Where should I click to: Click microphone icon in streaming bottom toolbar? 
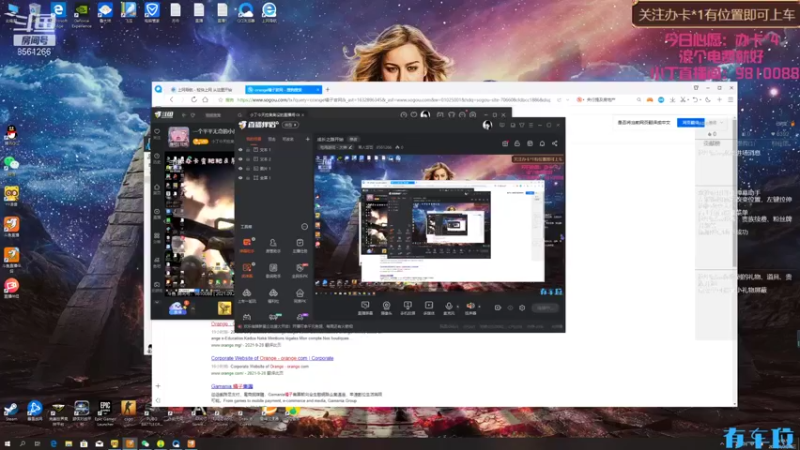pyautogui.click(x=448, y=307)
